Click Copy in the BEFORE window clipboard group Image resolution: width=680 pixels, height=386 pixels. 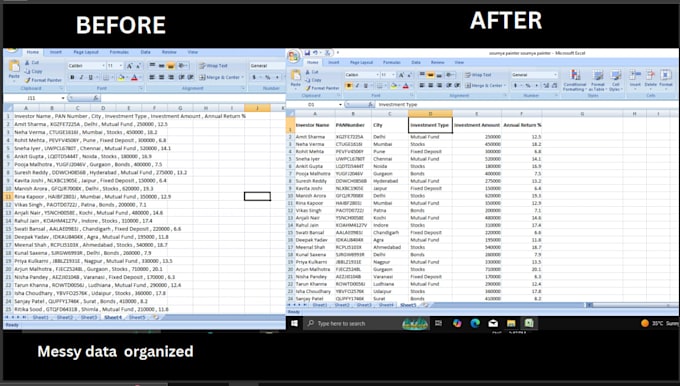(x=34, y=71)
